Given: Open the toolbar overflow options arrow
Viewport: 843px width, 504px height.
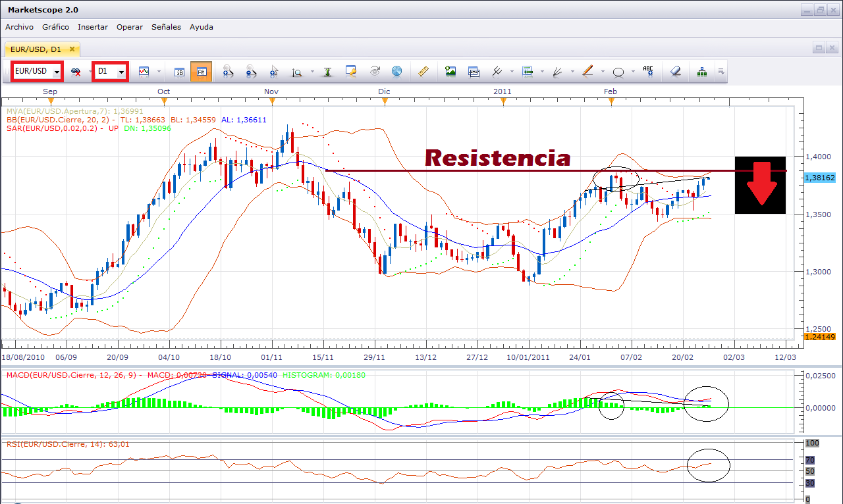Looking at the screenshot, I should click(x=721, y=71).
